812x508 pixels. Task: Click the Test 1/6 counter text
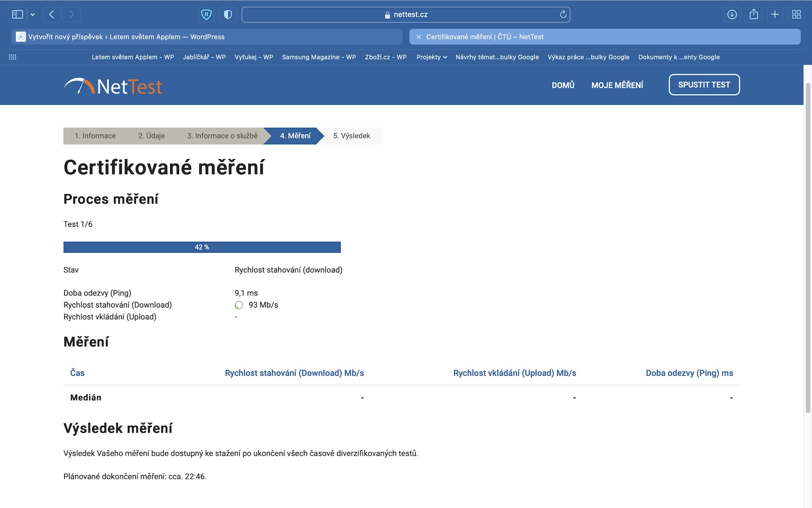(78, 224)
